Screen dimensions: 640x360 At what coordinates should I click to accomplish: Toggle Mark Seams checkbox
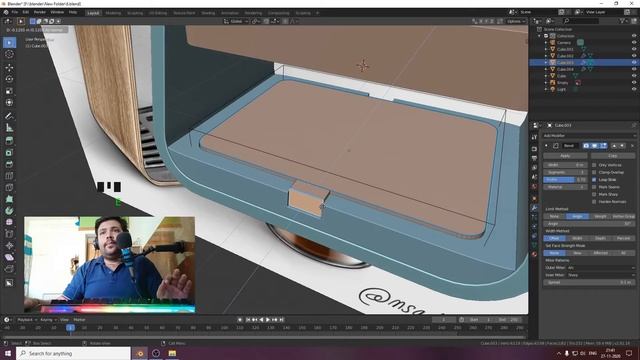point(594,187)
